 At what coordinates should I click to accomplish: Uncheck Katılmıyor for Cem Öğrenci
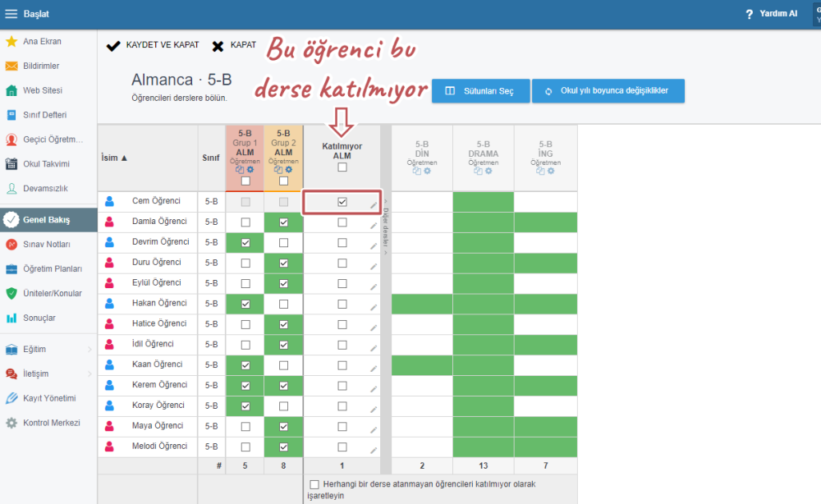pos(342,202)
